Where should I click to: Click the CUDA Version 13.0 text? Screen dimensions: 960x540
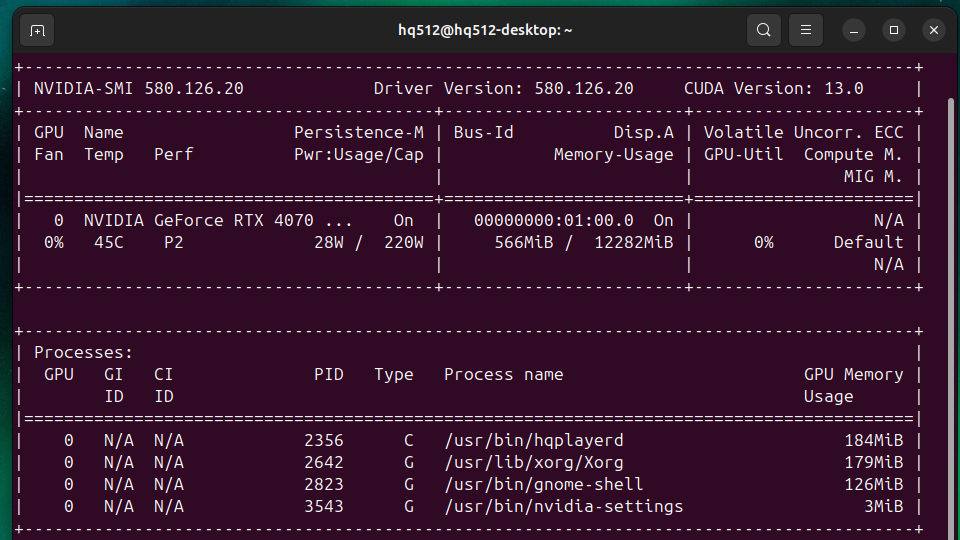pos(773,88)
